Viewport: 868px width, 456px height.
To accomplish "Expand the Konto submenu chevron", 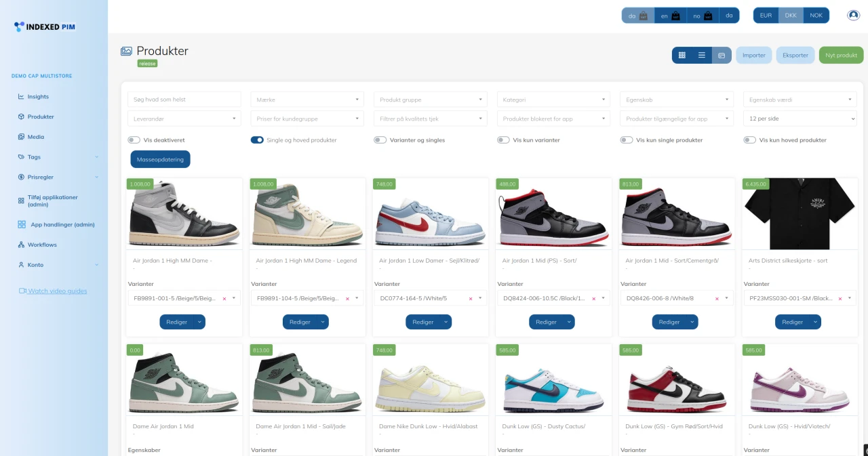I will [96, 265].
